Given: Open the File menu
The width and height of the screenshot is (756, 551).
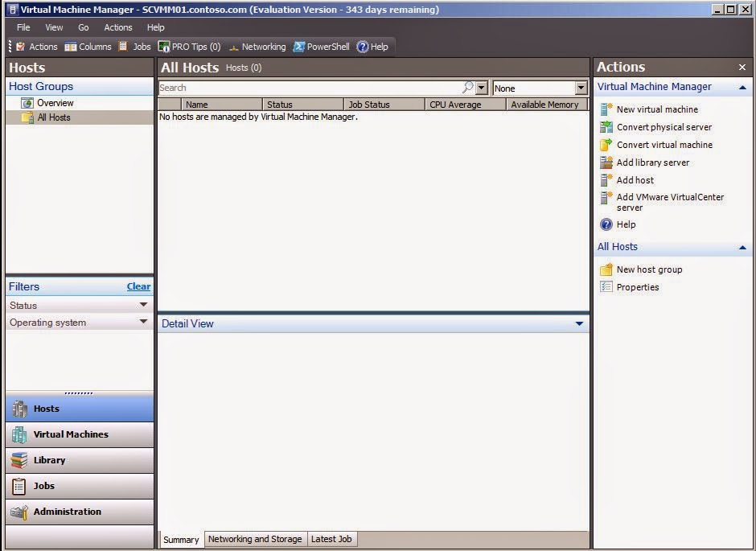Looking at the screenshot, I should (23, 27).
